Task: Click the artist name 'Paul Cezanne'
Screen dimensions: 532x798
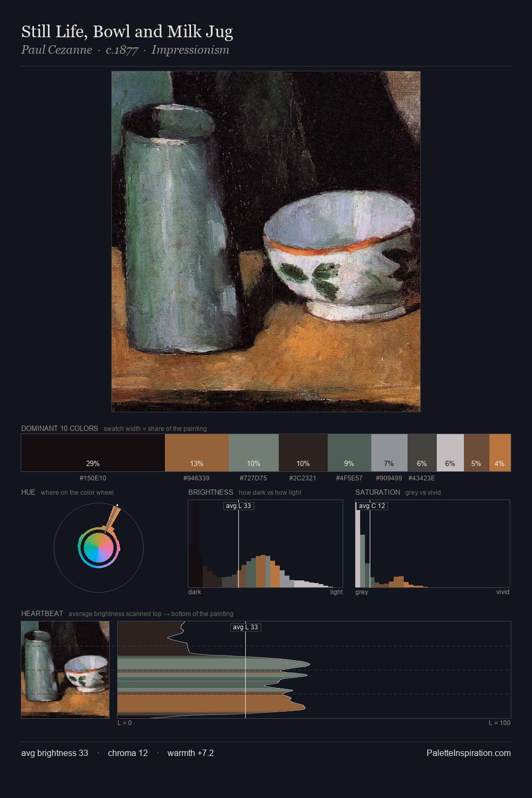Action: tap(56, 50)
